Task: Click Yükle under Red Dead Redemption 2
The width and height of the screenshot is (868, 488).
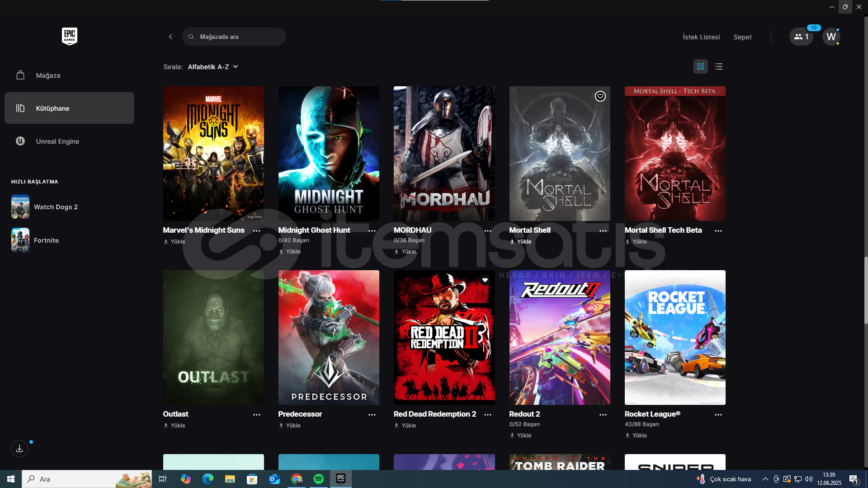Action: 406,426
